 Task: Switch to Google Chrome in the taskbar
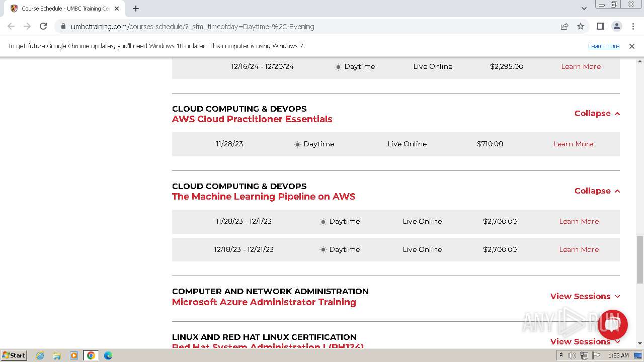[91, 355]
